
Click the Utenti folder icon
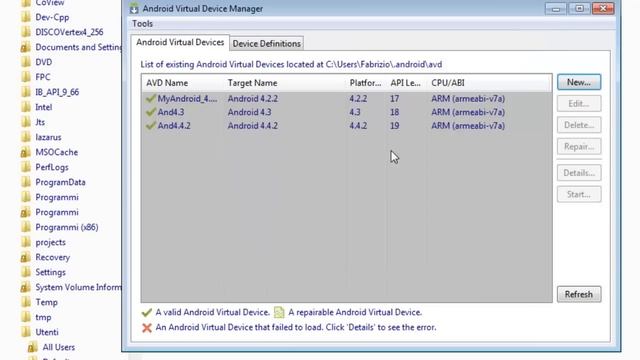pos(26,332)
